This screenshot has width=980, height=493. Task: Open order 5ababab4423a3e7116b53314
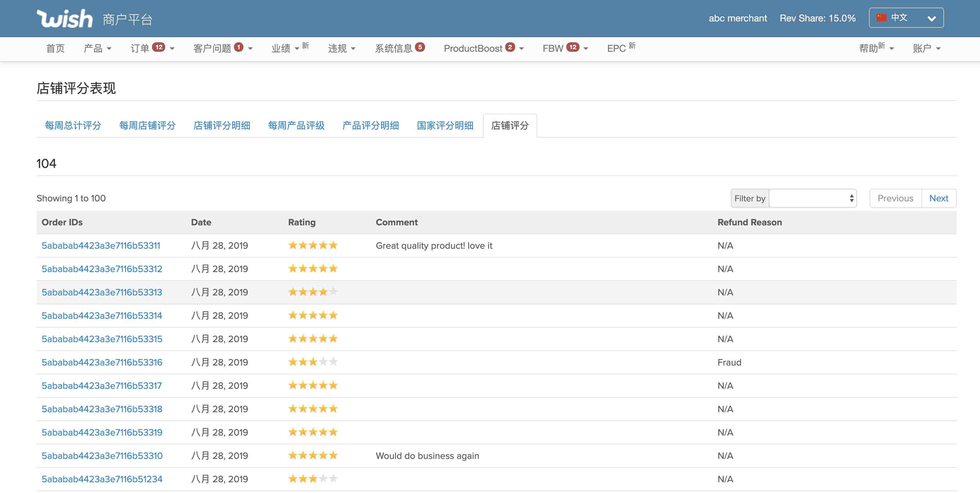click(x=102, y=316)
